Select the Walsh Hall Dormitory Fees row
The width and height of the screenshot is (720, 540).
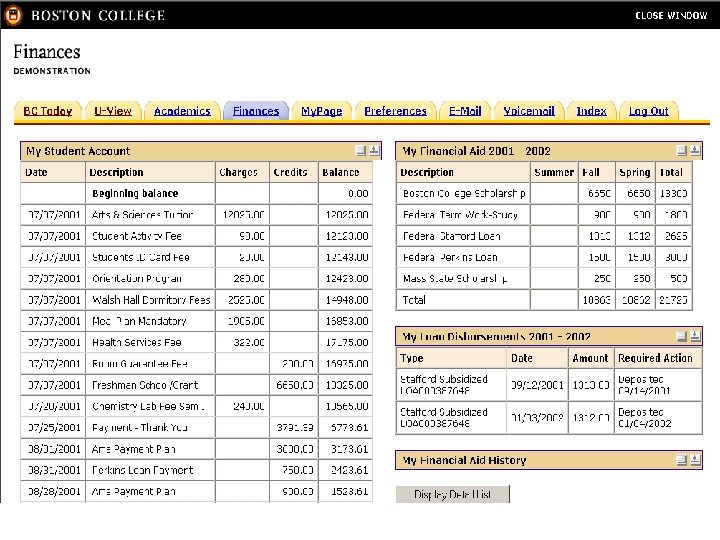point(196,300)
